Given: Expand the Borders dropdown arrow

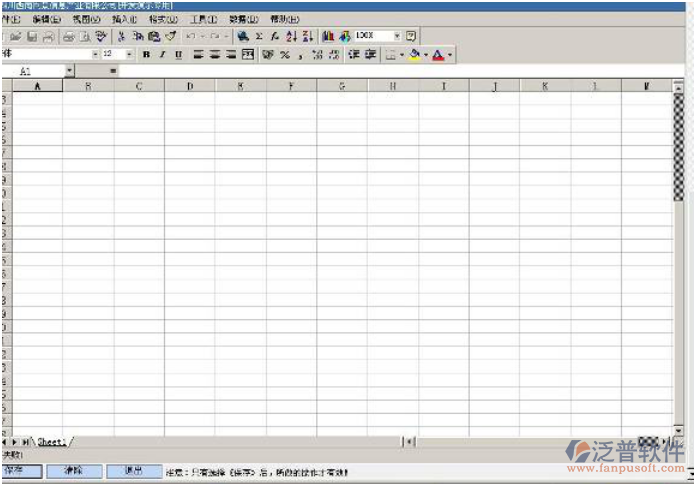Looking at the screenshot, I should click(402, 55).
